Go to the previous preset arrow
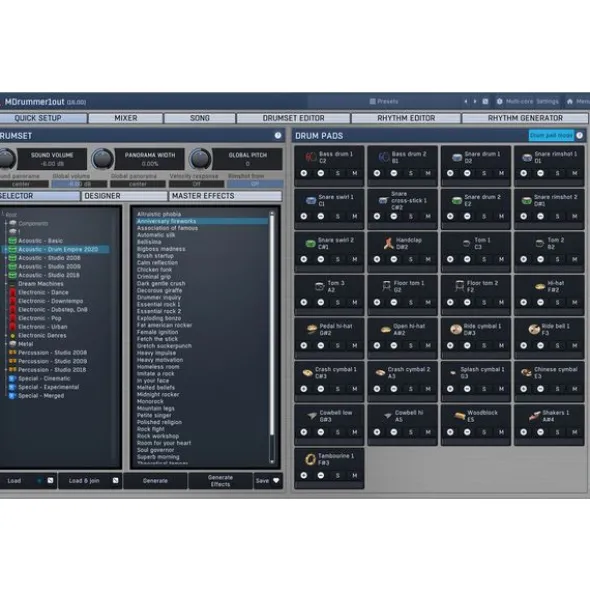Image resolution: width=590 pixels, height=591 pixels. [x=466, y=101]
